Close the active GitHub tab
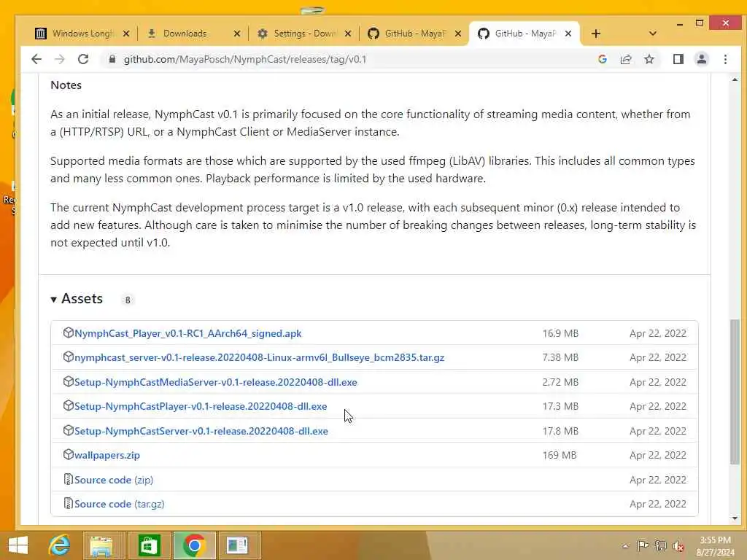 coord(568,34)
